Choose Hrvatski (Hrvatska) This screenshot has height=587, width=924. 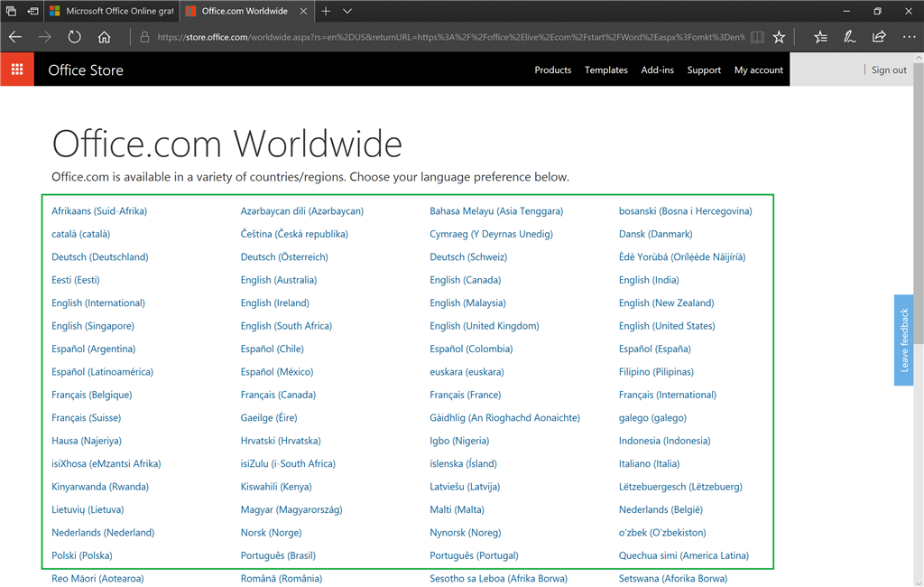coord(281,441)
